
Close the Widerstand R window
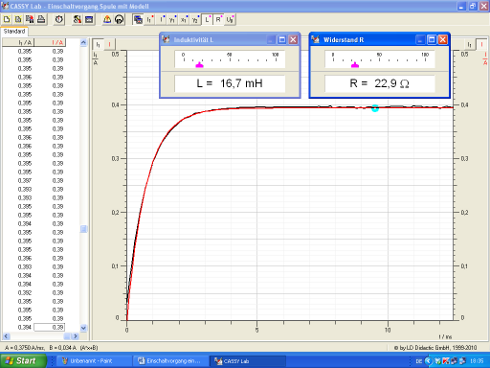coord(443,40)
